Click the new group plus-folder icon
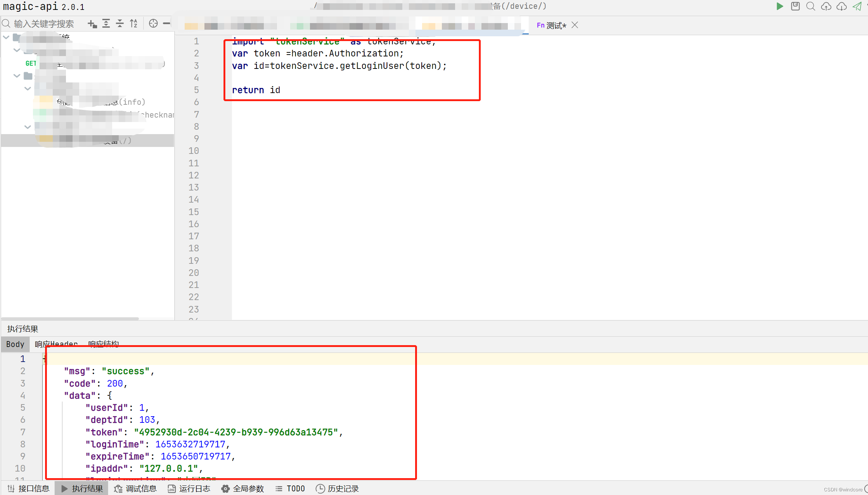Image resolution: width=868 pixels, height=495 pixels. click(92, 24)
